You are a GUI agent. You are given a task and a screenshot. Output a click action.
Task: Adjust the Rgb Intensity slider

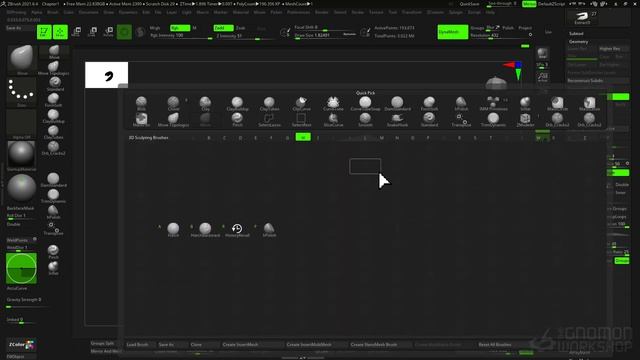click(x=181, y=36)
